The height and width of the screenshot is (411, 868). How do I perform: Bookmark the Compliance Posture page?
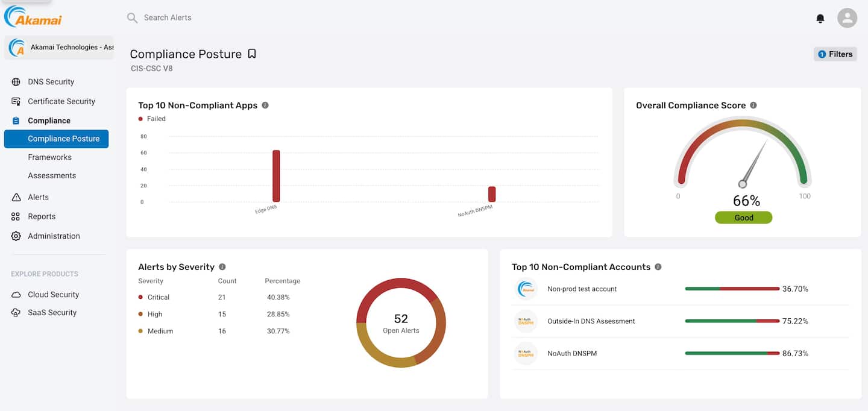[x=252, y=54]
